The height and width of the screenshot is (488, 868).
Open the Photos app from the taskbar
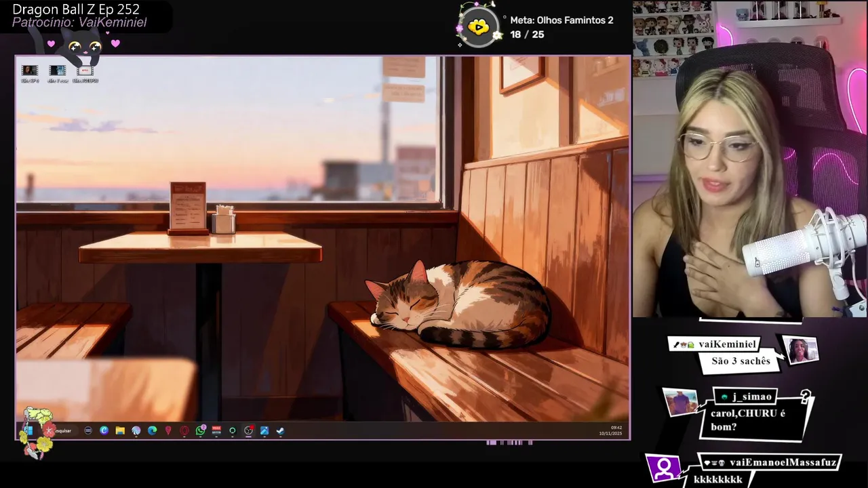(264, 430)
